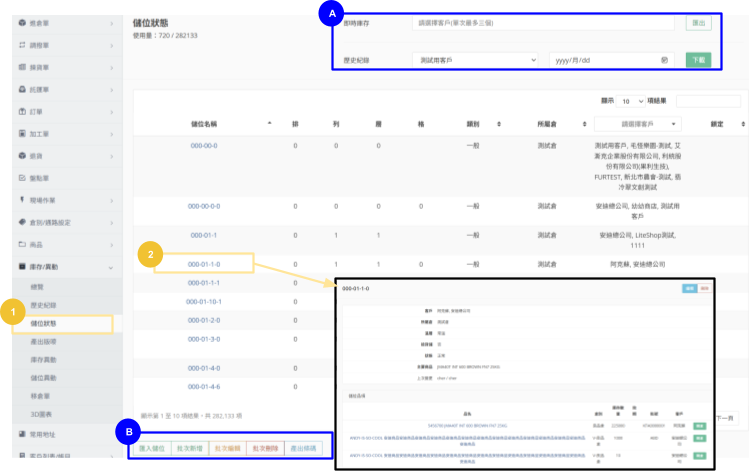Click the 訂單 gift box icon
Image resolution: width=749 pixels, height=471 pixels.
tap(22, 111)
